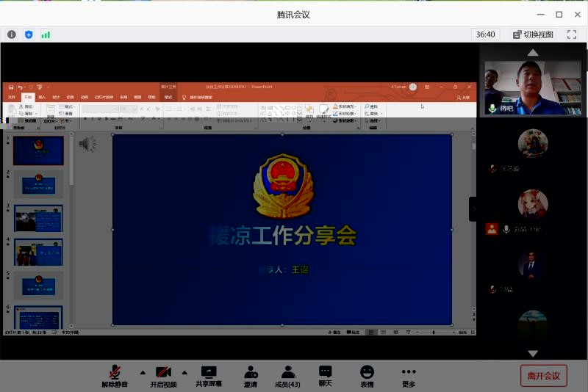The width and height of the screenshot is (588, 392).
Task: Expand video options arrow beside 开启视频
Action: pyautogui.click(x=184, y=372)
